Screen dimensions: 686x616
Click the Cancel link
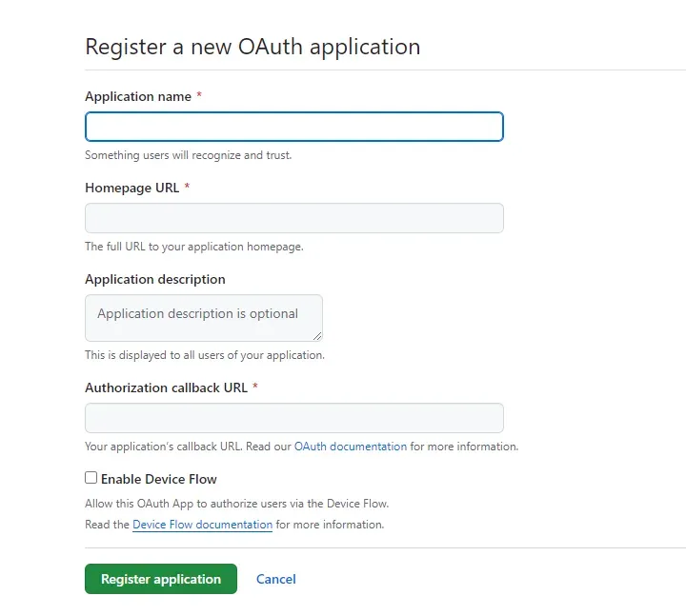276,579
